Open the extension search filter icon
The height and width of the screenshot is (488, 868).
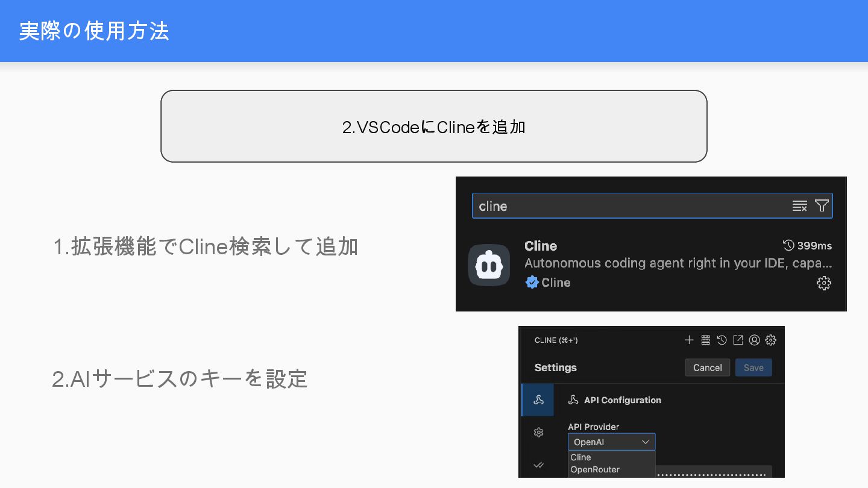[822, 206]
